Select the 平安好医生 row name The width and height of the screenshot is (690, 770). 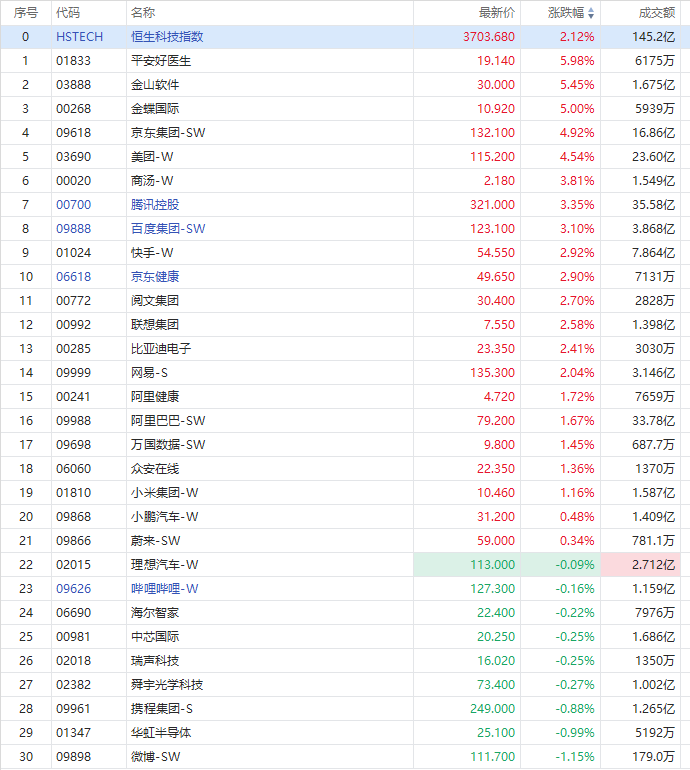click(x=161, y=61)
